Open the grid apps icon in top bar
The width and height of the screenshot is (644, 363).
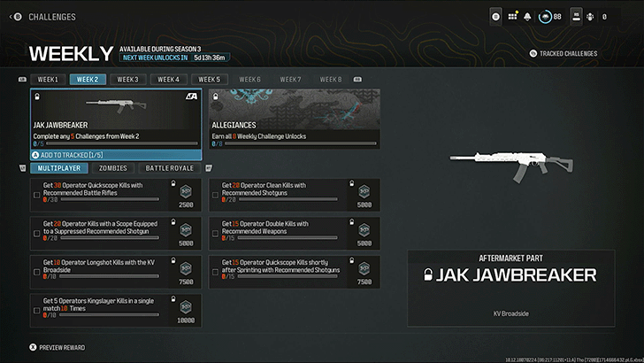coord(512,17)
